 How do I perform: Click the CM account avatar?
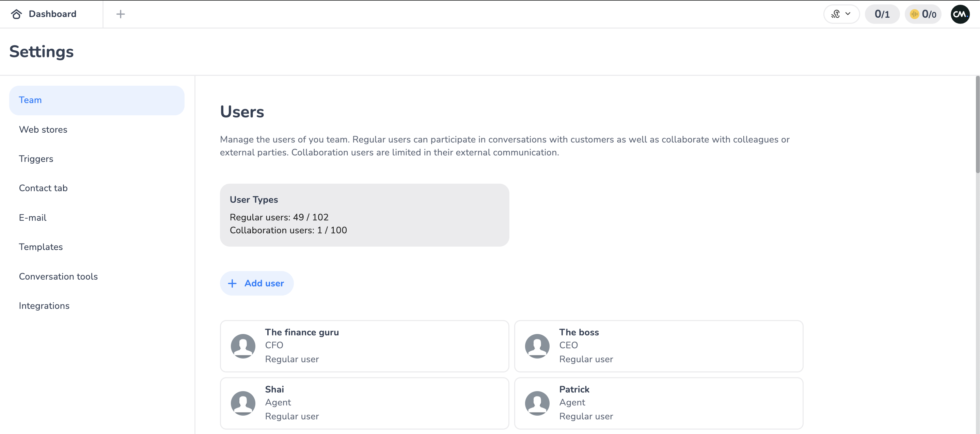[960, 14]
